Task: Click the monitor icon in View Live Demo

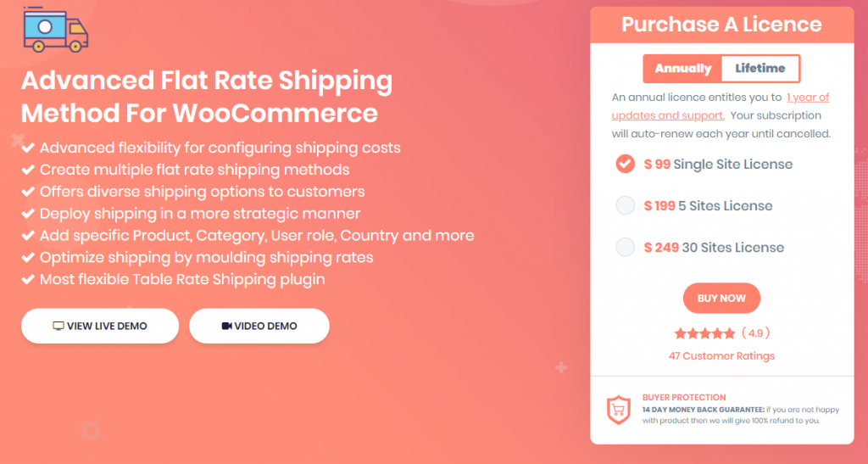Action: (58, 326)
